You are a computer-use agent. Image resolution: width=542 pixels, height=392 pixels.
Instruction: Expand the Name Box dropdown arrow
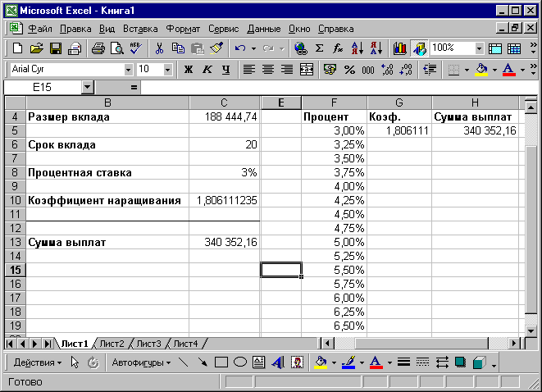(x=88, y=87)
